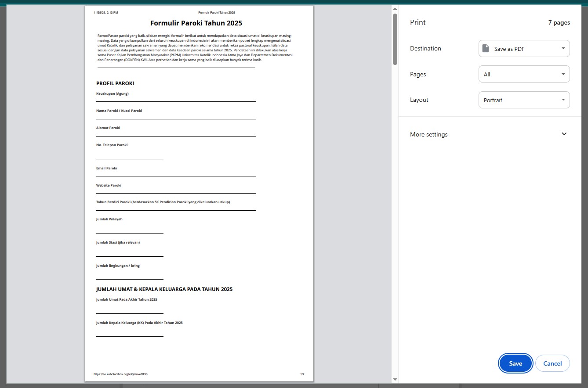The height and width of the screenshot is (388, 588).
Task: Click the "1/7" page number in preview
Action: coord(302,374)
